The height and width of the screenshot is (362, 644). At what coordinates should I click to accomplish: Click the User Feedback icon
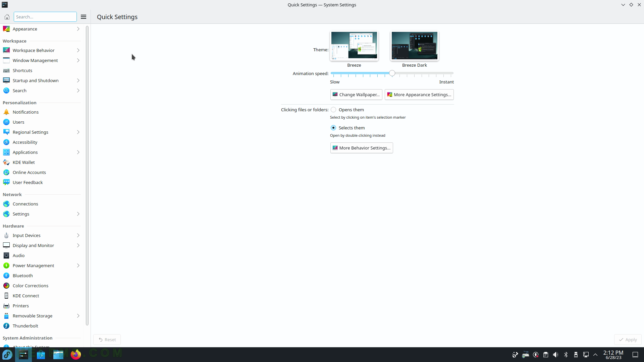[x=6, y=182]
